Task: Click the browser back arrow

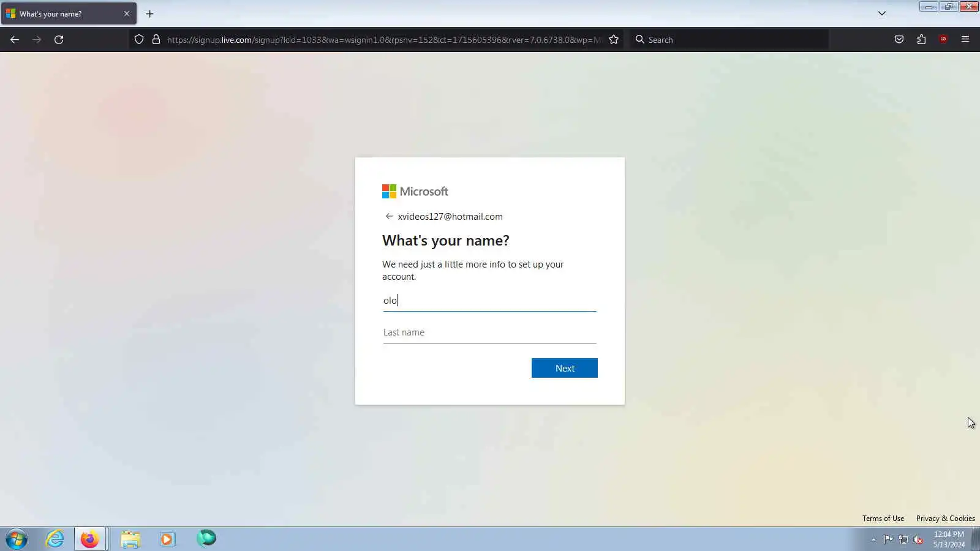Action: [15, 40]
